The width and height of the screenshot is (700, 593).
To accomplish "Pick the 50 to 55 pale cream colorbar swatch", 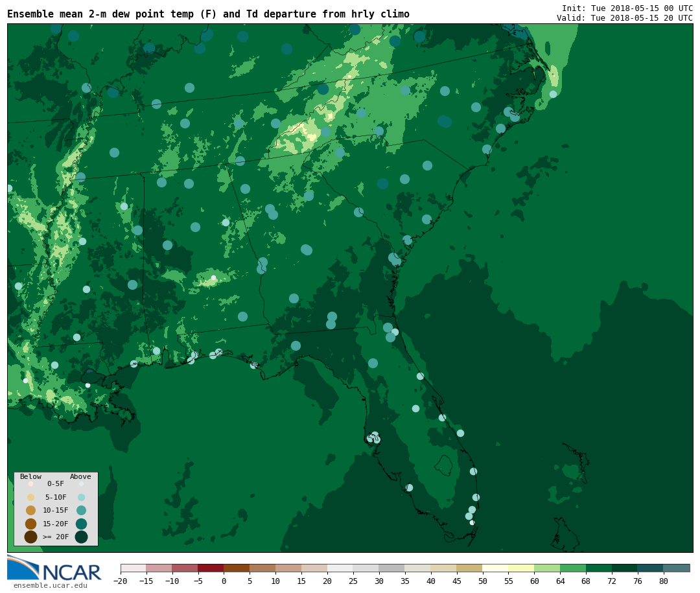I will 496,568.
